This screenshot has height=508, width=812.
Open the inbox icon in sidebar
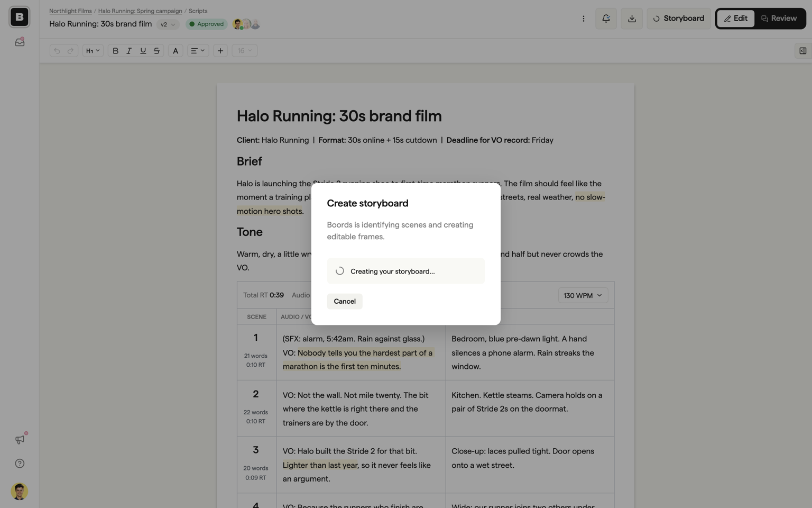pos(20,42)
